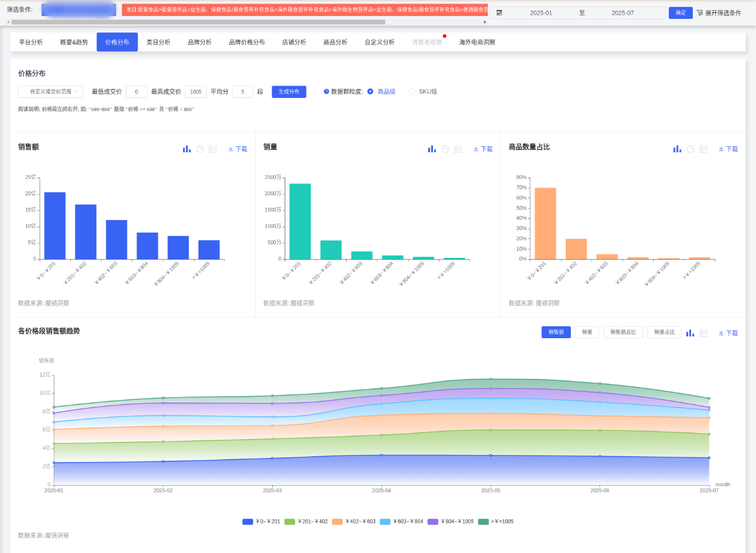Viewport: 756px width, 553px height.
Task: Switch 商品数量占比 chart to pie view
Action: (x=690, y=149)
